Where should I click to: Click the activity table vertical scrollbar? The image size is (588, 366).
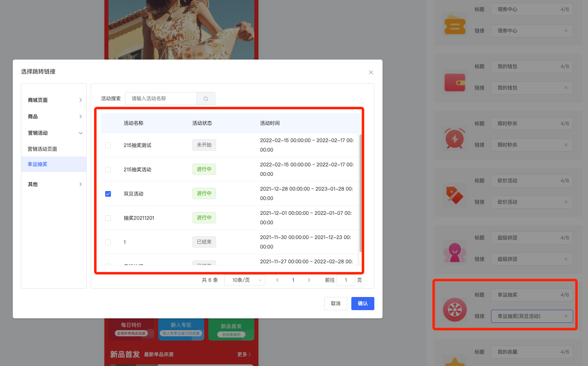360,193
